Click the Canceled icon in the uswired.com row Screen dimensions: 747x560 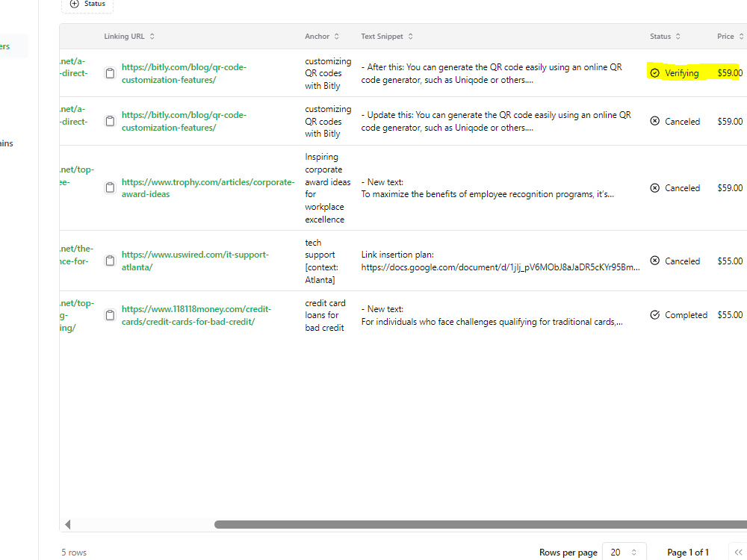655,261
